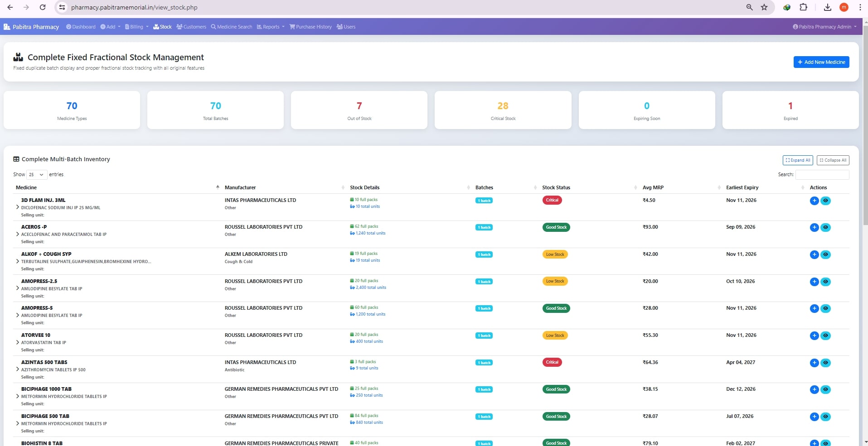Open the Pabitra Pharmacy Admin user dropdown
This screenshot has height=446, width=868.
tap(824, 27)
